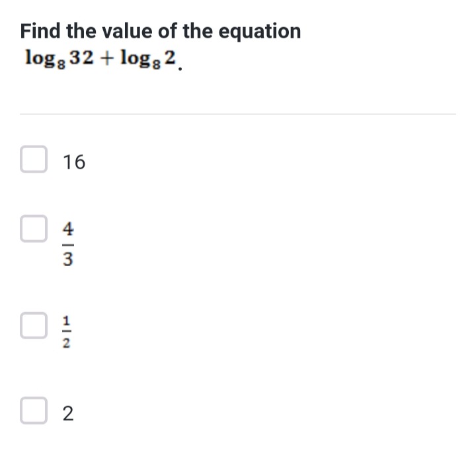Click the 'Find the value of the equation' heading
The image size is (476, 453).
pos(161,31)
